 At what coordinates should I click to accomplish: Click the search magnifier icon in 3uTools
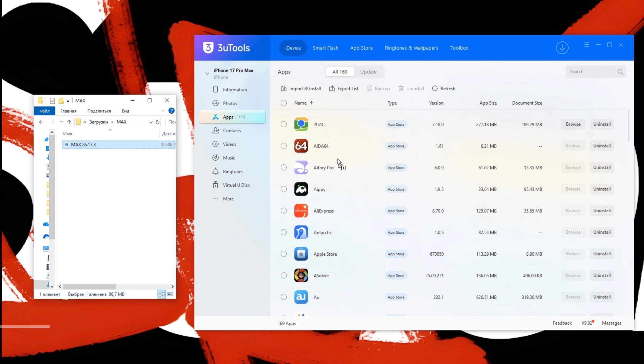[620, 72]
